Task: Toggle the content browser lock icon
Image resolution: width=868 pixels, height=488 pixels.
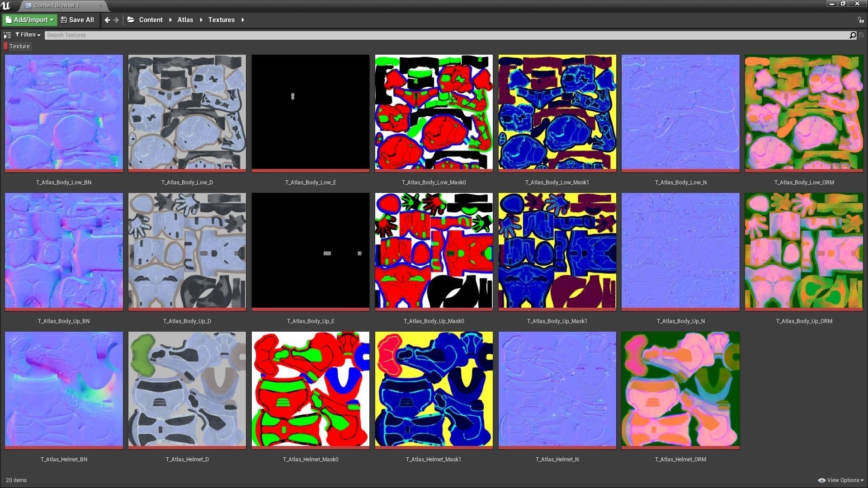Action: tap(860, 20)
